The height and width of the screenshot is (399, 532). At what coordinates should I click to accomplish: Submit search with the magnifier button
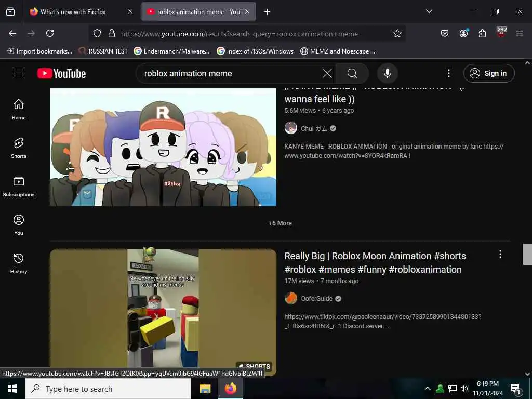[x=352, y=73]
